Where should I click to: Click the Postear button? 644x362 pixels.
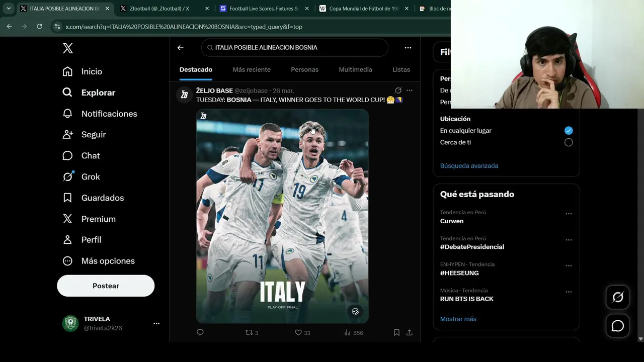point(106,286)
